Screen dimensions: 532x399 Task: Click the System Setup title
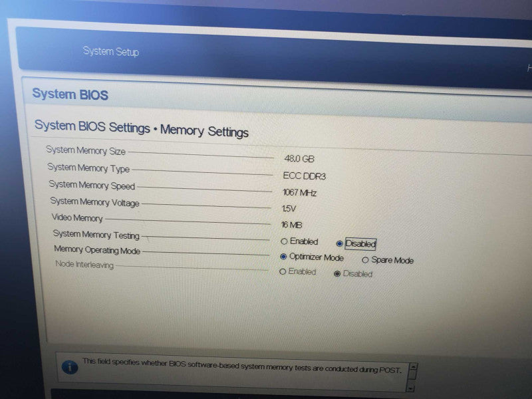(111, 52)
